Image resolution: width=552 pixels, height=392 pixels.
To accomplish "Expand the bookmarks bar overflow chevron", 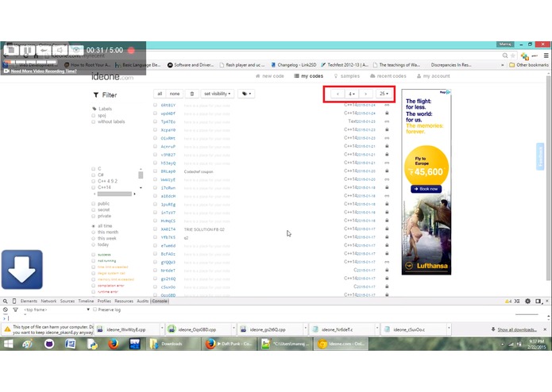I will pyautogui.click(x=503, y=65).
